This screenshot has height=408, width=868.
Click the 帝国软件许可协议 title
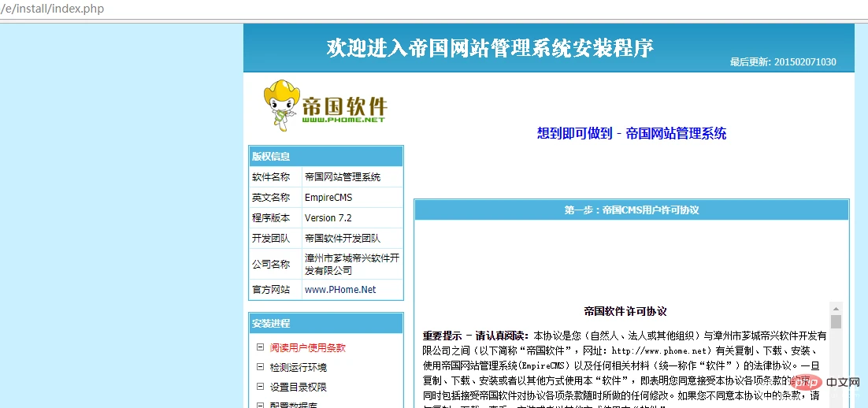tap(625, 310)
